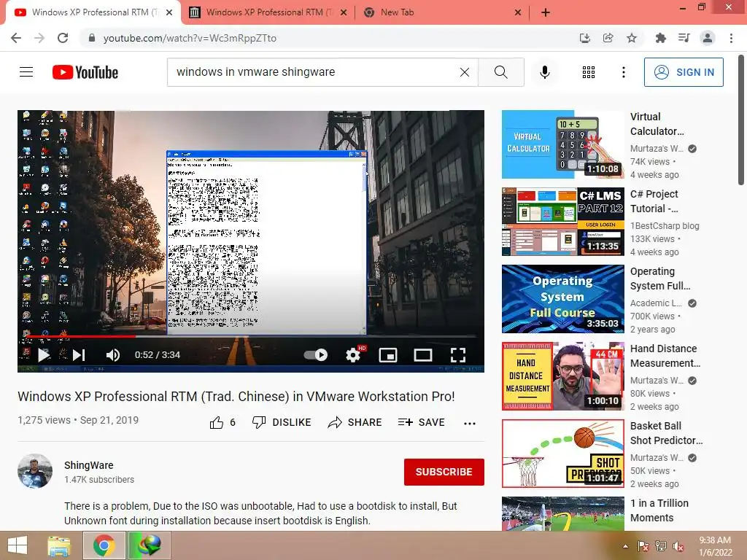Click the share page icon in address bar

click(608, 38)
